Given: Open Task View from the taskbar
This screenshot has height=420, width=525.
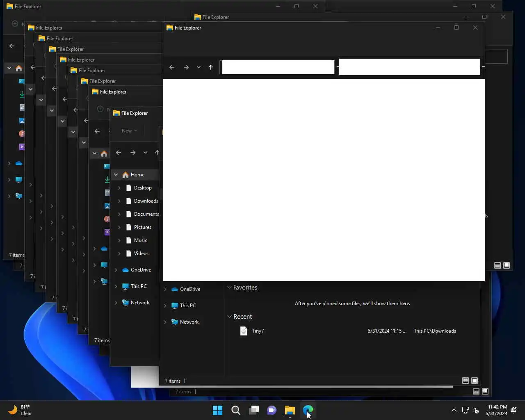Looking at the screenshot, I should coord(254,410).
